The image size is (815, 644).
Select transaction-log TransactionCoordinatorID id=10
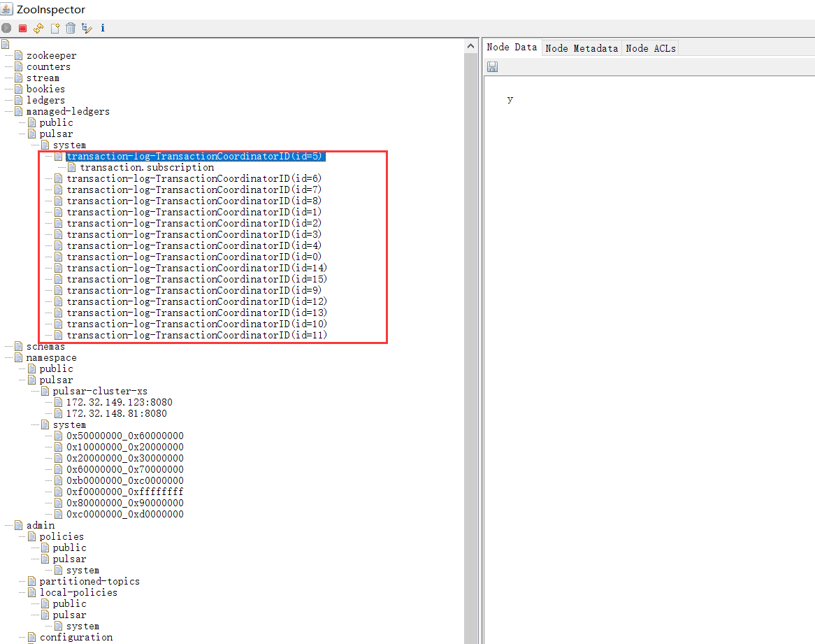196,324
